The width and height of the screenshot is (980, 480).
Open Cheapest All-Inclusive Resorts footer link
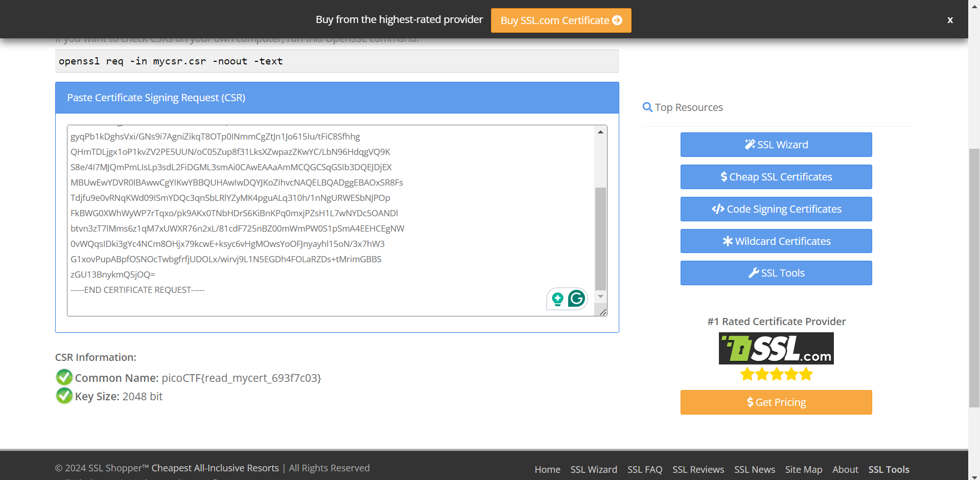click(215, 468)
